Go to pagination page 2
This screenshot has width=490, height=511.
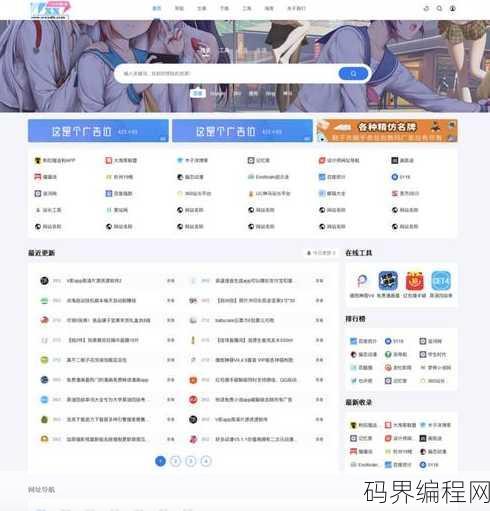[175, 461]
